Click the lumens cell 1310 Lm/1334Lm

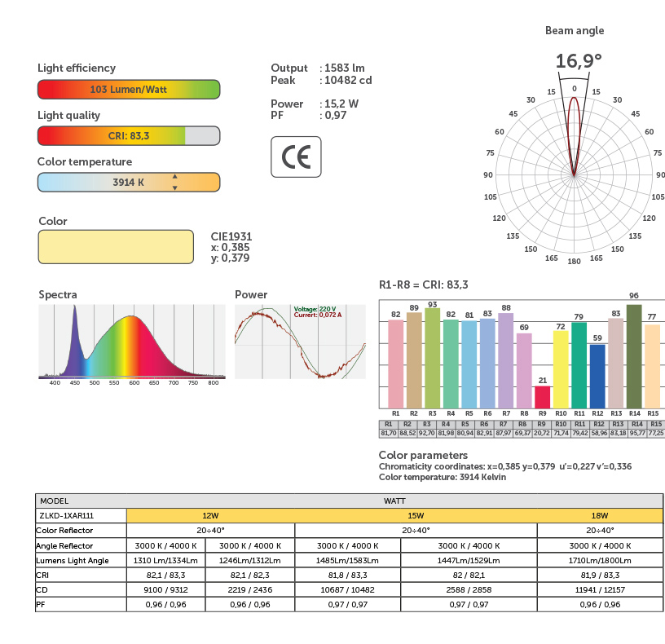click(x=165, y=560)
